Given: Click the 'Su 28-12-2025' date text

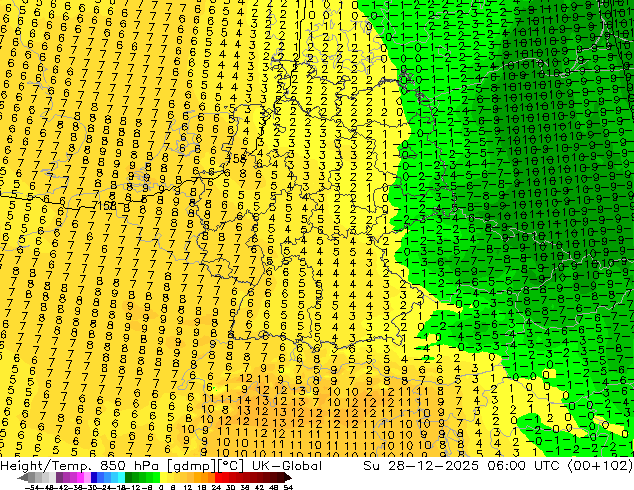Looking at the screenshot, I should [x=421, y=466].
